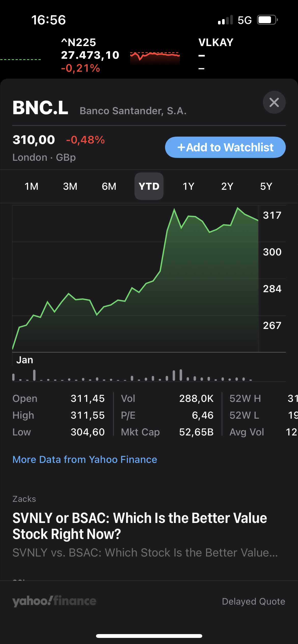Open the Zacks SVNLY or BSAC article
Viewport: 298px width, 644px height.
[140, 526]
